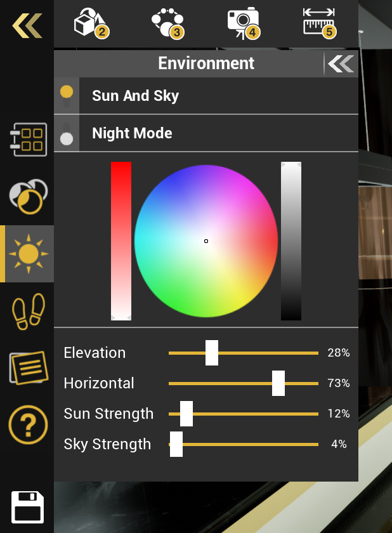The height and width of the screenshot is (533, 392).
Task: Toggle the Night Mode switch
Action: coord(67,133)
